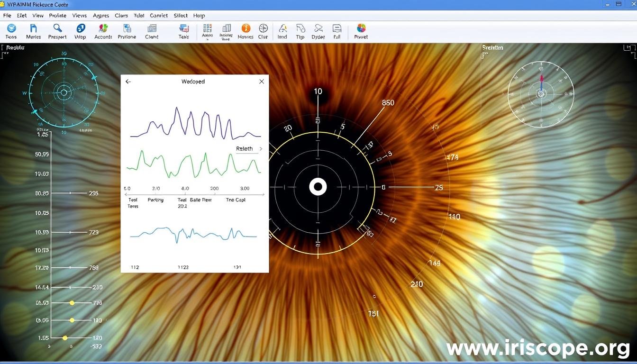This screenshot has height=364, width=637.
Task: Click the green waveform in the dialog
Action: coord(193,164)
